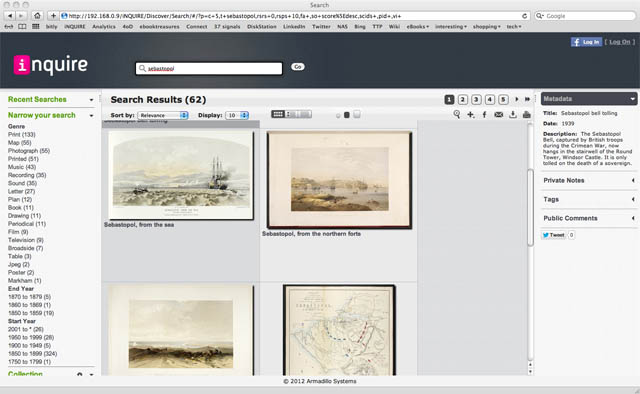Click the Tweet button

pos(553,235)
